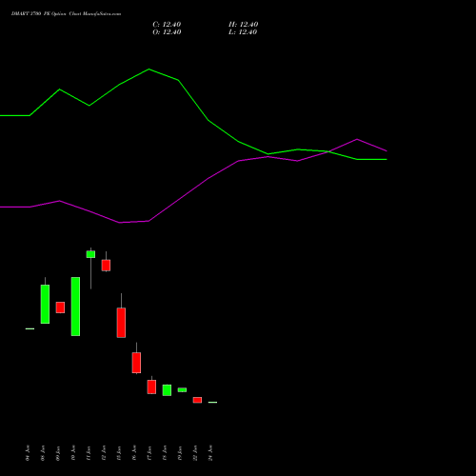Click the 17 Jun date axis label
This screenshot has height=476, width=476.
(x=149, y=453)
